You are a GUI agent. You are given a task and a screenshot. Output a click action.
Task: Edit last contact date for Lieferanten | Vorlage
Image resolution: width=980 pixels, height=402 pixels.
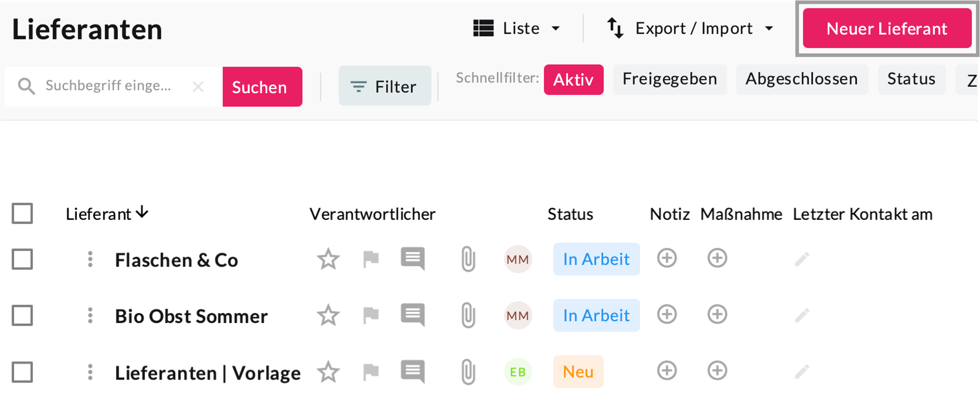pyautogui.click(x=802, y=372)
